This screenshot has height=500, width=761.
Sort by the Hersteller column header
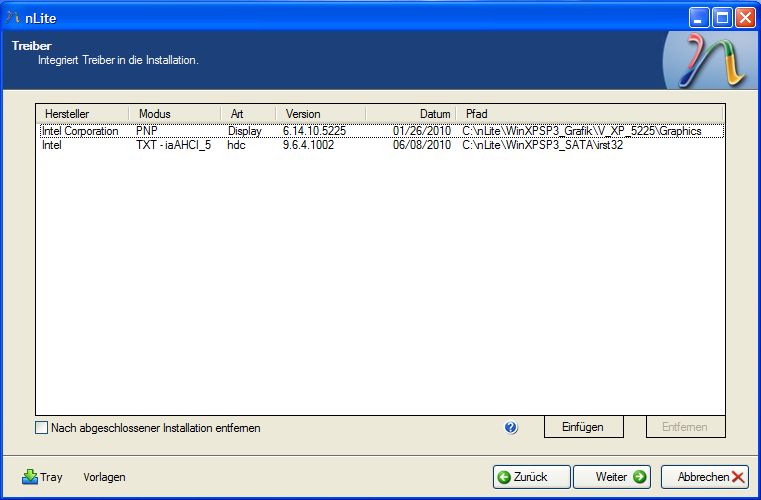(82, 114)
